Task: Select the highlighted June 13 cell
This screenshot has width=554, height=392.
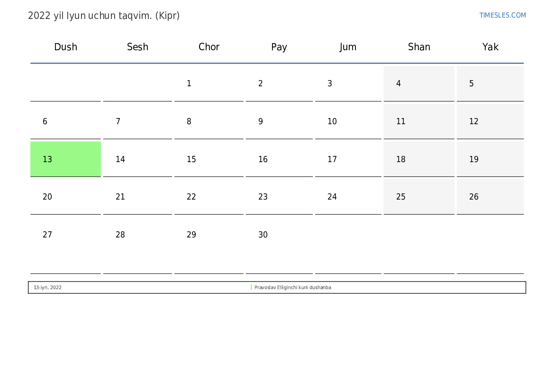Action: 65,159
